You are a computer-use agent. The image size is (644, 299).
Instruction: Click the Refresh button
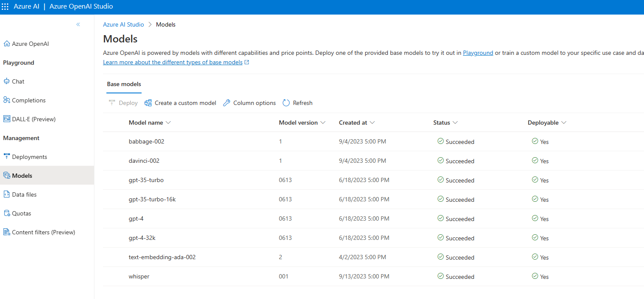pos(297,103)
